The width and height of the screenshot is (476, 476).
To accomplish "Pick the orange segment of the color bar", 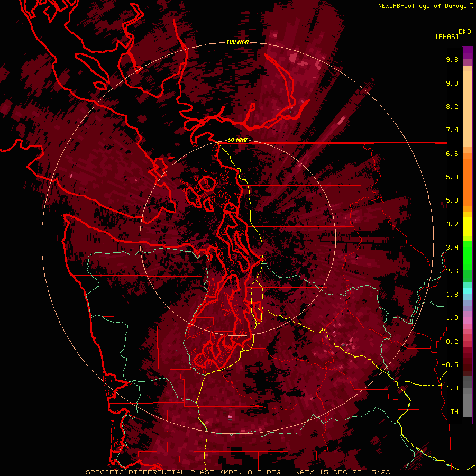I will click(x=467, y=182).
